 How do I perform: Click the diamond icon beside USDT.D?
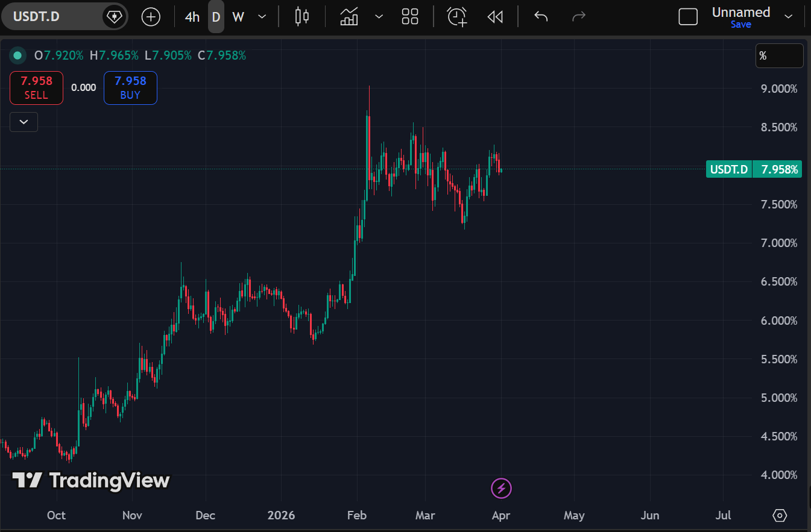113,16
